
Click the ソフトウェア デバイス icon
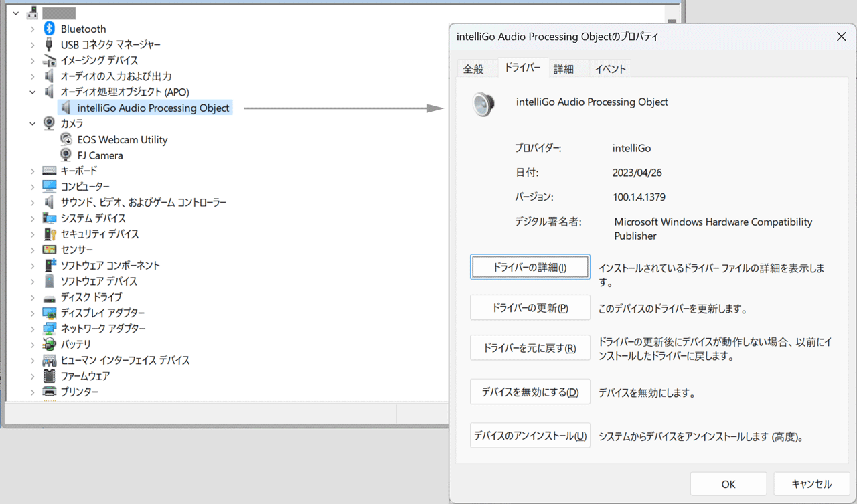point(49,281)
